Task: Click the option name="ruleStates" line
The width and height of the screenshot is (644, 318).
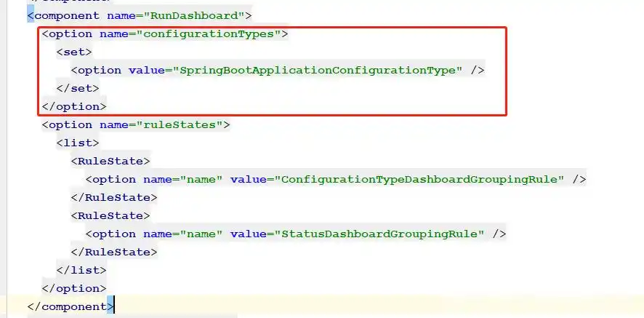Action: click(x=135, y=124)
